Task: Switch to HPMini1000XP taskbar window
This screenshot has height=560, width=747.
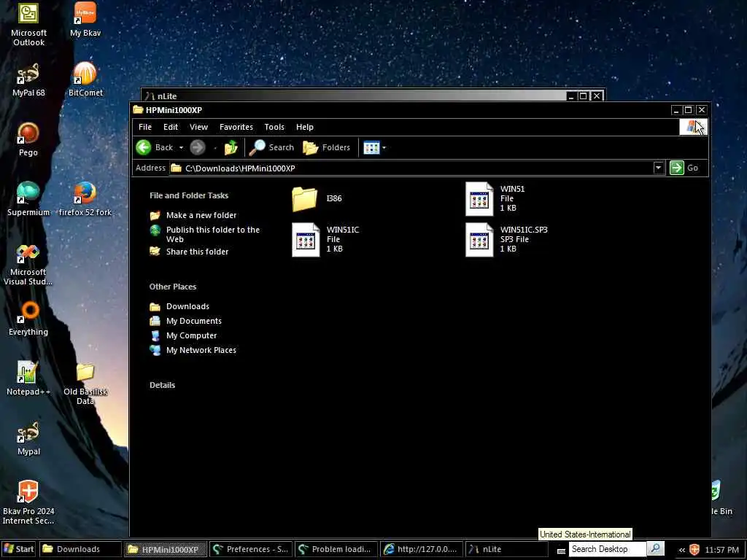Action: [x=166, y=549]
